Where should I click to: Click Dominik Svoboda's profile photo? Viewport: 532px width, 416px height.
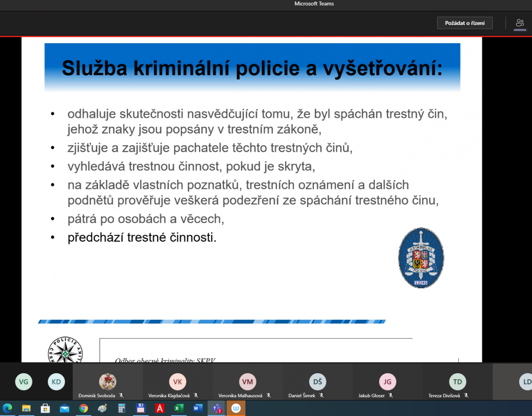[108, 381]
